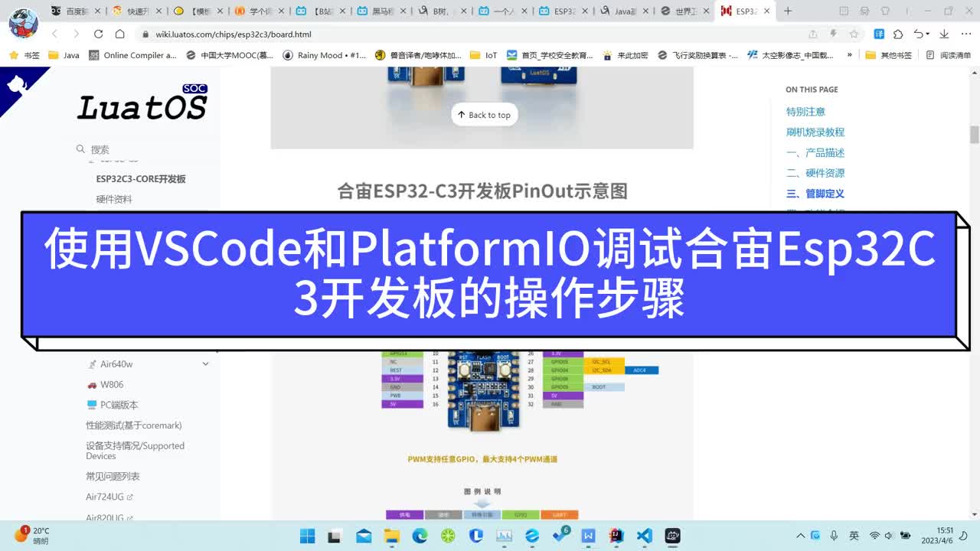Open 硬件资料 sidebar entry
The width and height of the screenshot is (980, 551).
[x=114, y=199]
